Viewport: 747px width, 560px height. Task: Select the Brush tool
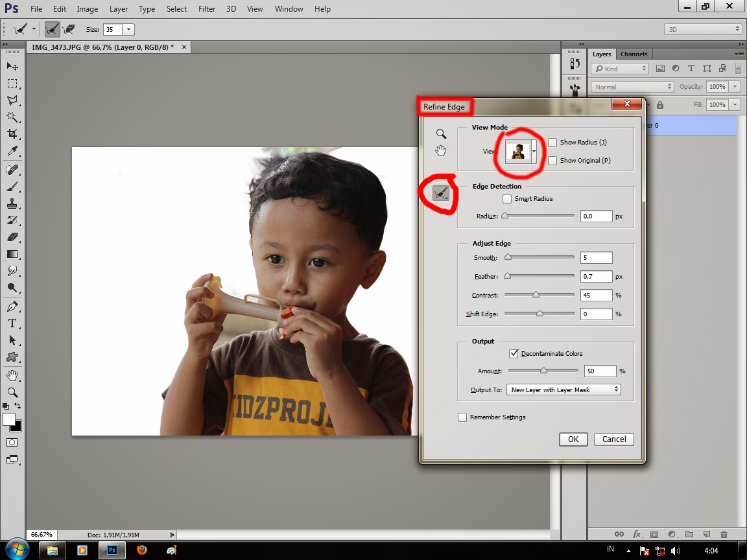click(x=12, y=187)
